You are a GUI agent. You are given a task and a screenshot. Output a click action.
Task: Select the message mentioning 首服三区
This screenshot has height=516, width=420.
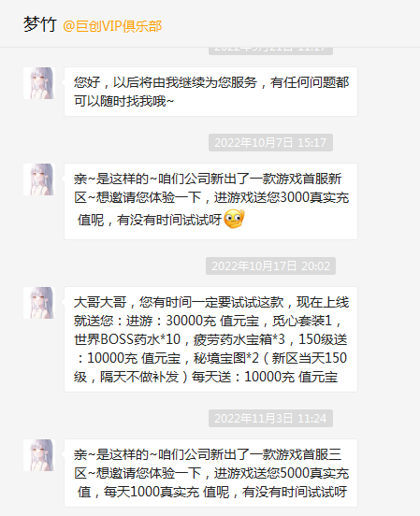coord(210,473)
